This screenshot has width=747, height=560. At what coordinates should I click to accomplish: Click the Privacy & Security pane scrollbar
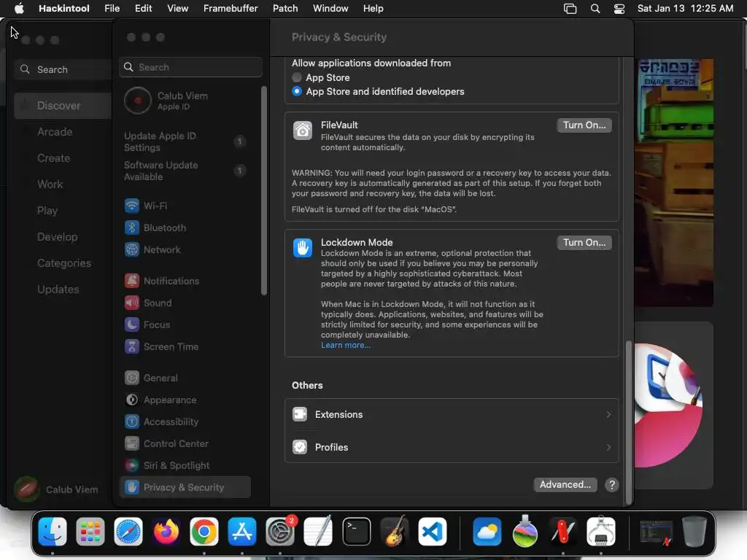628,422
